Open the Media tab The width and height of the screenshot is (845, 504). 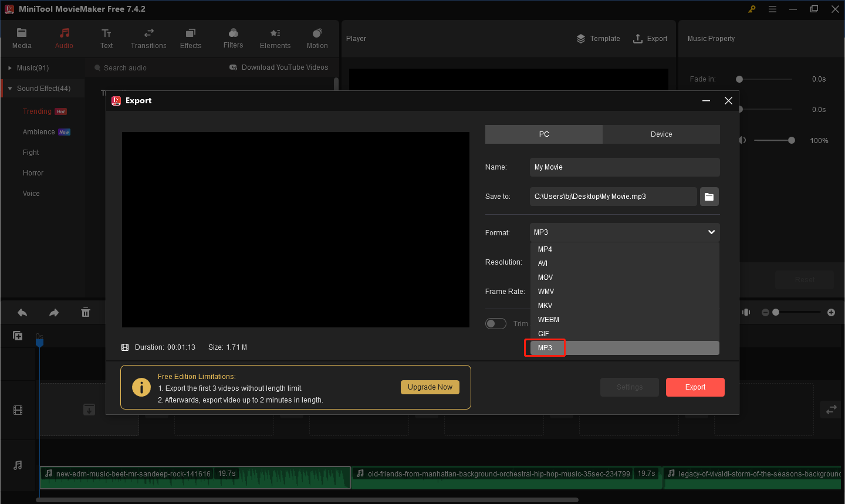(22, 39)
